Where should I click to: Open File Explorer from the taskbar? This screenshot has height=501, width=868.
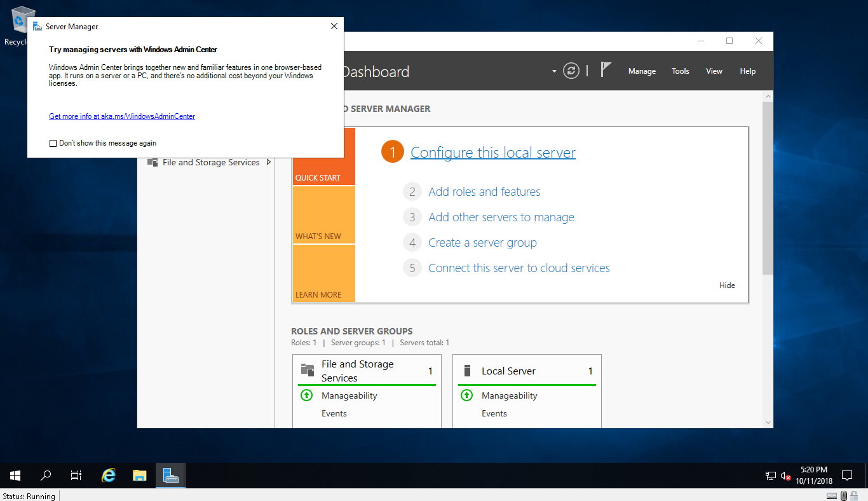139,475
